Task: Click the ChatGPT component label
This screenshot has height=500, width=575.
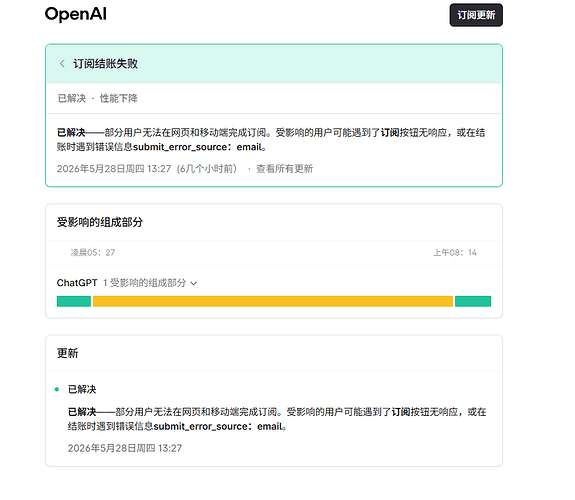Action: pos(77,283)
